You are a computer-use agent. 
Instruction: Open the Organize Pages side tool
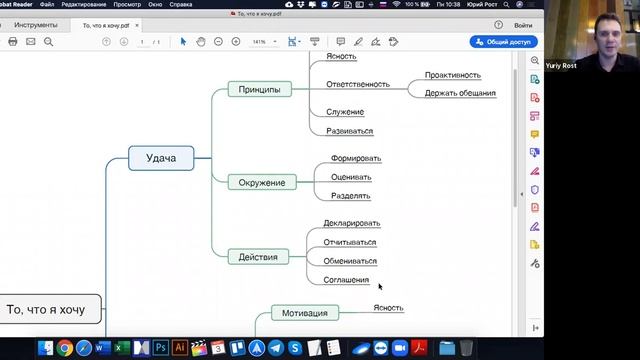coord(535,116)
